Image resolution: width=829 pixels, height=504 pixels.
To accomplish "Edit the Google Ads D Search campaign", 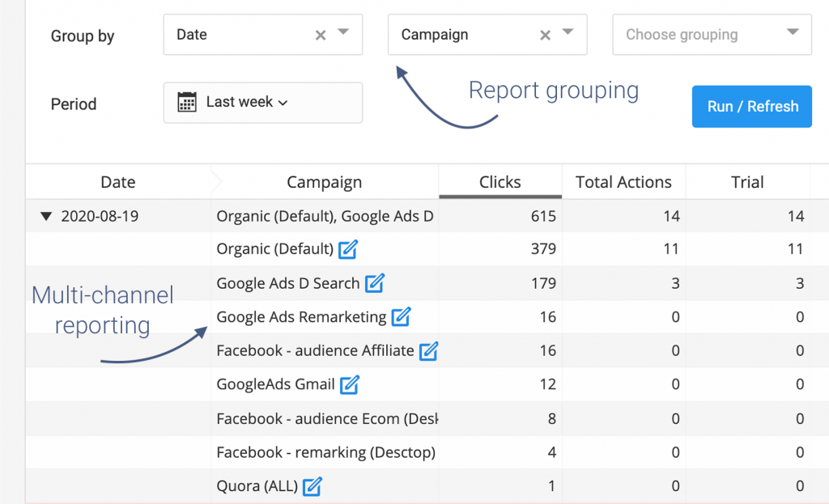I will pyautogui.click(x=375, y=283).
